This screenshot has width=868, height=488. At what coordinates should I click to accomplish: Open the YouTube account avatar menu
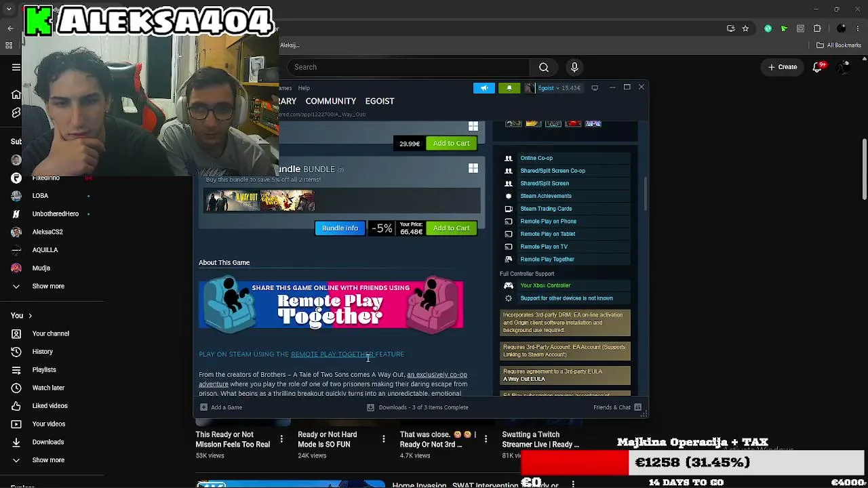pos(844,67)
